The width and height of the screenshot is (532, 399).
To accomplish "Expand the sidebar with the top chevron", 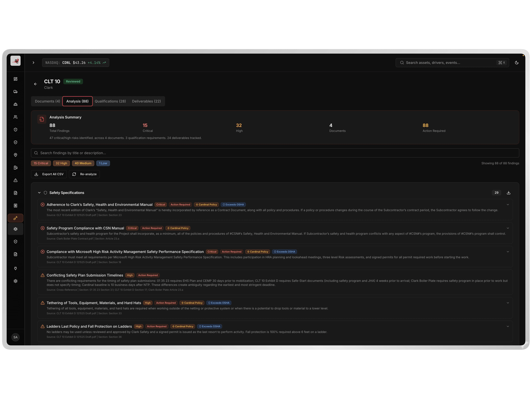I will point(33,62).
